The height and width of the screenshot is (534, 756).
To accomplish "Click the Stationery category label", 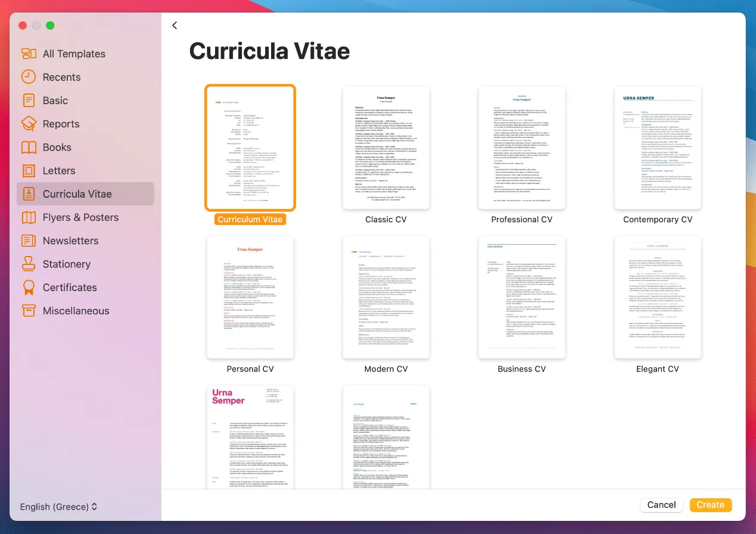I will (x=67, y=264).
